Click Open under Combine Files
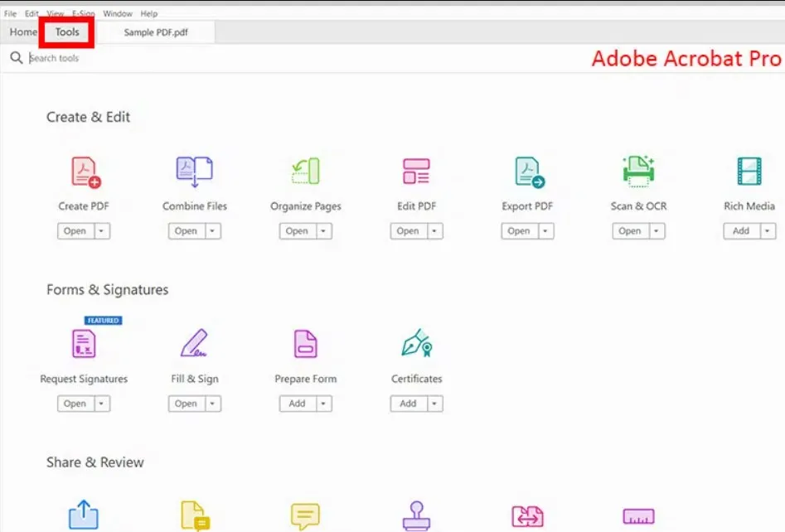This screenshot has width=785, height=532. click(187, 231)
